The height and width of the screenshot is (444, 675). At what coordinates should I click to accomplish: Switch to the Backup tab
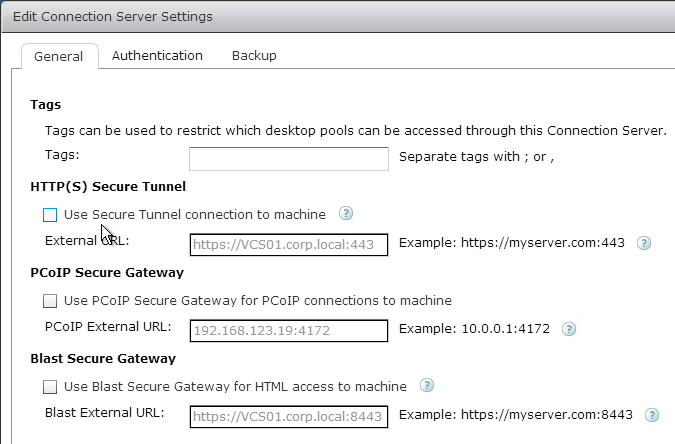(x=254, y=56)
